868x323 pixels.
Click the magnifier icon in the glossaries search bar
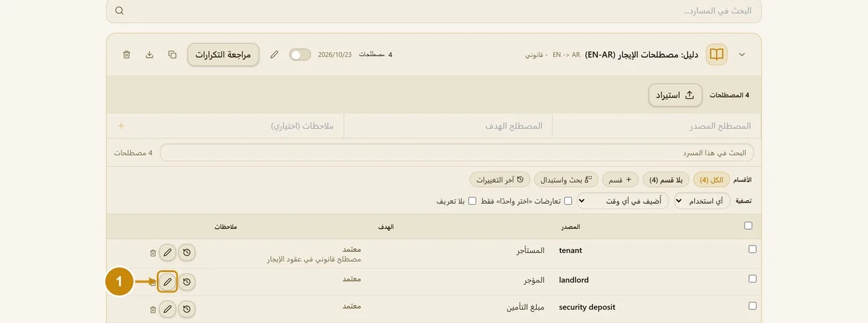pos(120,11)
